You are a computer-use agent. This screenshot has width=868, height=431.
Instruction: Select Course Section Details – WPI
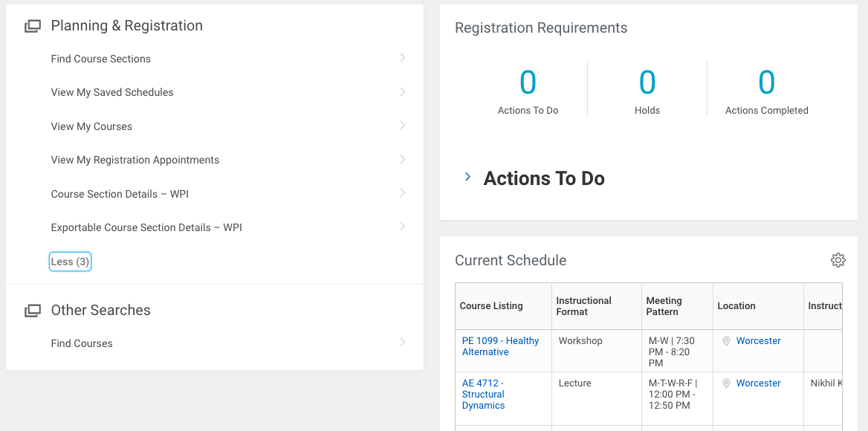tap(120, 194)
